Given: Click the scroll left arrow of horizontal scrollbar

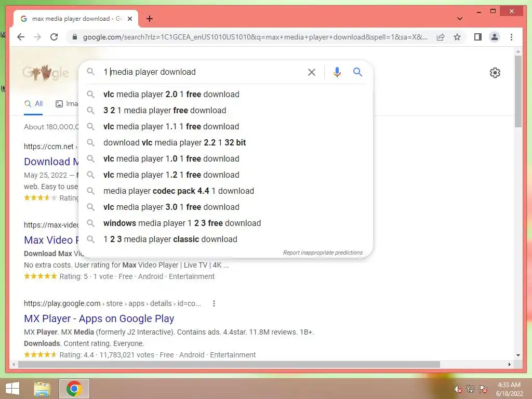Looking at the screenshot, I should 14,364.
